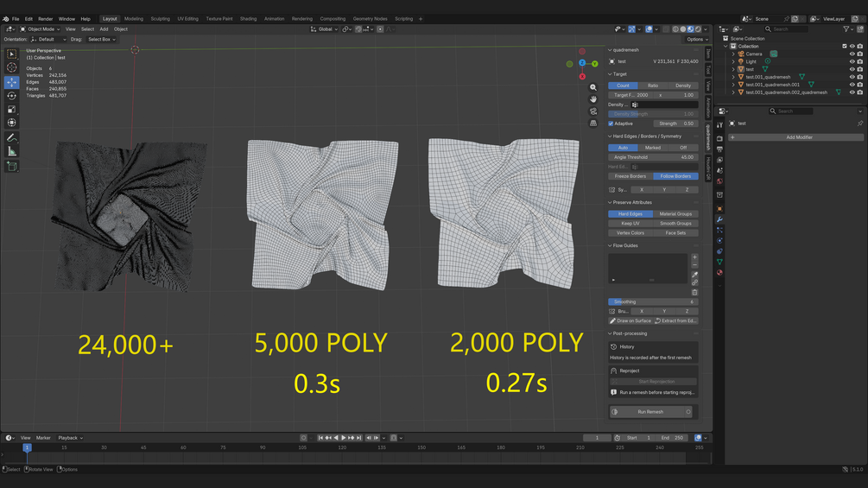This screenshot has width=868, height=488.
Task: Click the Blender logo menu icon
Action: tap(5, 19)
